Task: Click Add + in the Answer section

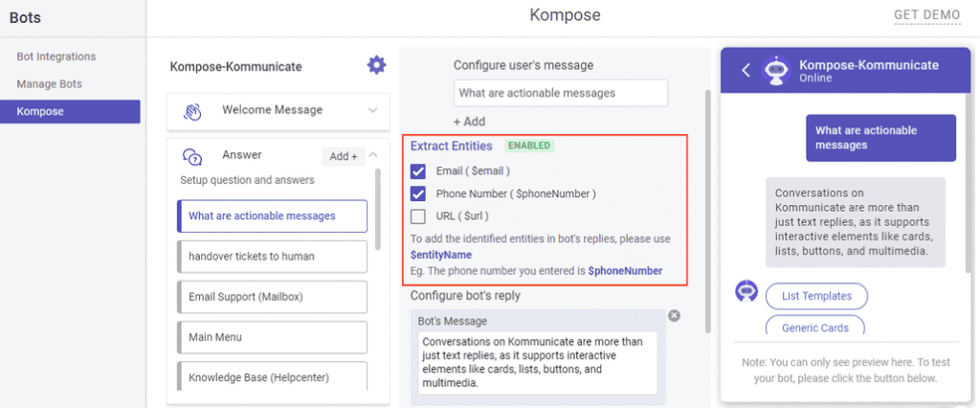Action: 344,156
